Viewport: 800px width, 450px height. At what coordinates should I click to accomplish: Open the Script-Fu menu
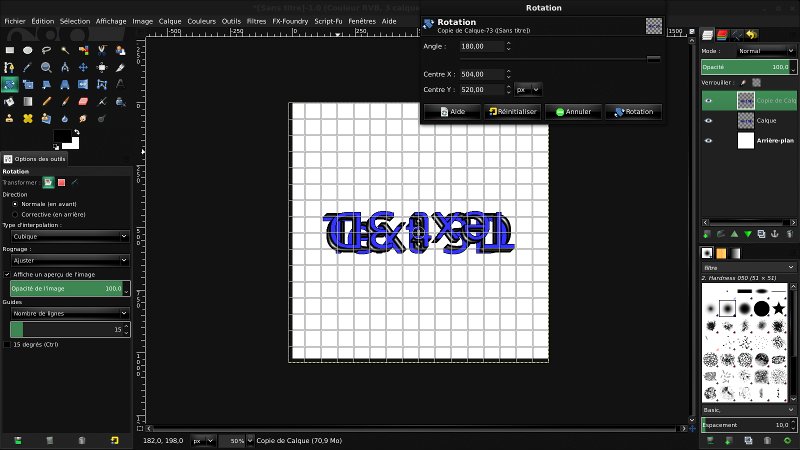pyautogui.click(x=328, y=21)
